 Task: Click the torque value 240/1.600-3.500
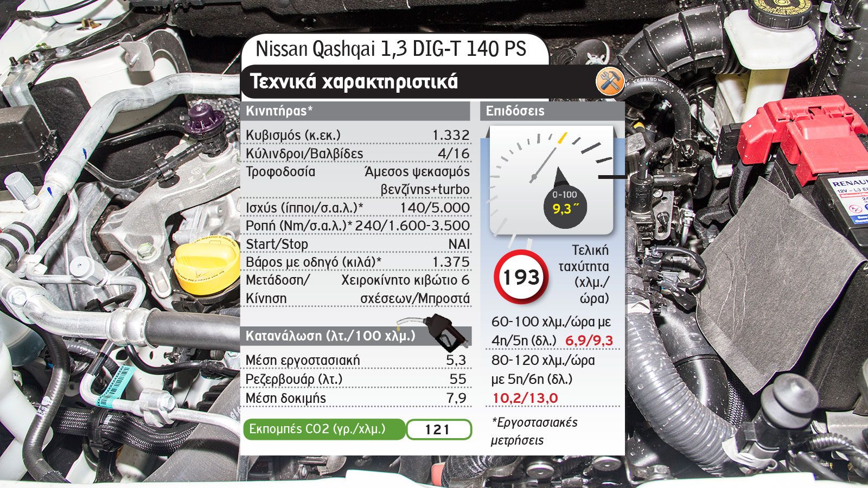(x=412, y=226)
